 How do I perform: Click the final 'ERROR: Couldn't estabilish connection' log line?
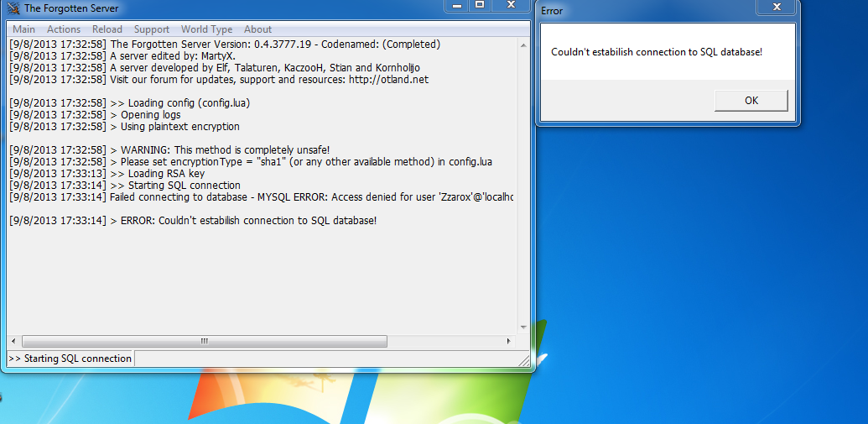[x=193, y=221]
